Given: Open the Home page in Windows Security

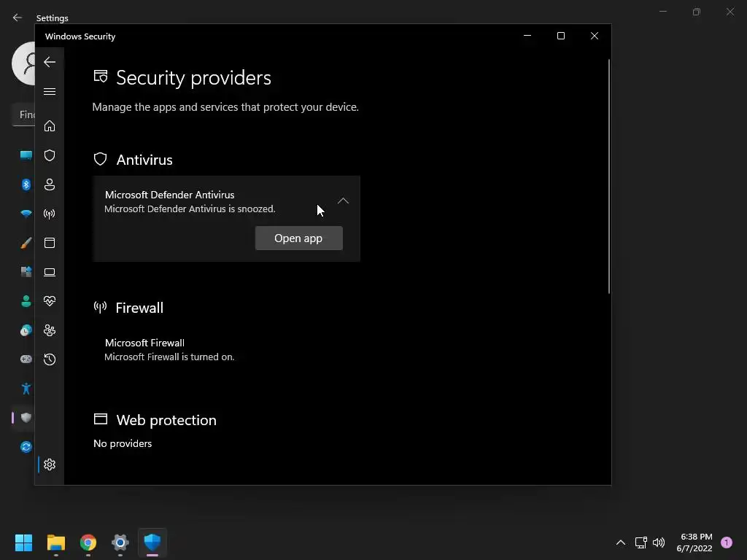Looking at the screenshot, I should [50, 125].
